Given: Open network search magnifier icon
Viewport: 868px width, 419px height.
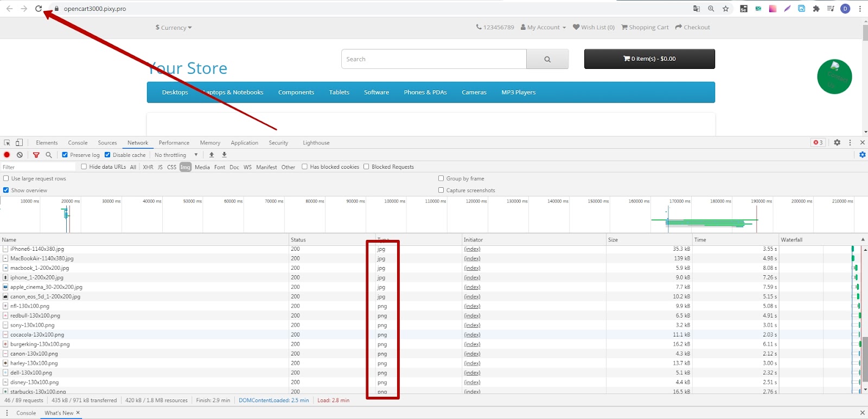Looking at the screenshot, I should click(49, 155).
